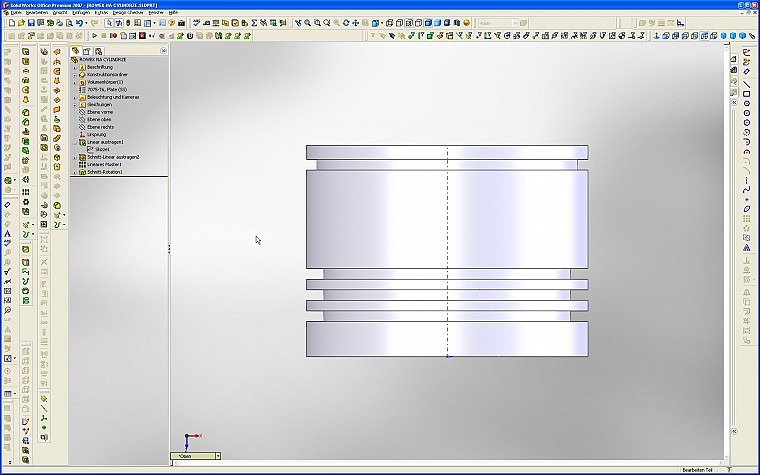Print the document via printer icon

(60, 23)
